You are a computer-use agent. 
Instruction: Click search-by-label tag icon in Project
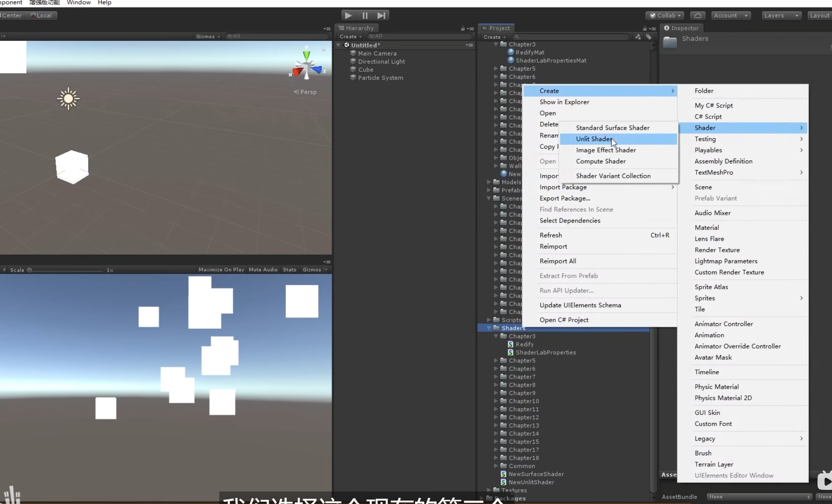pyautogui.click(x=649, y=37)
